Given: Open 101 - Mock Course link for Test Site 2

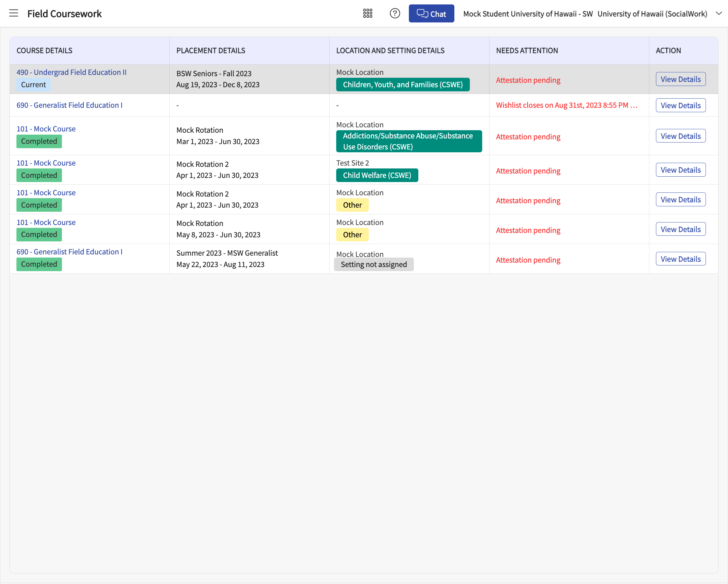Looking at the screenshot, I should click(46, 163).
